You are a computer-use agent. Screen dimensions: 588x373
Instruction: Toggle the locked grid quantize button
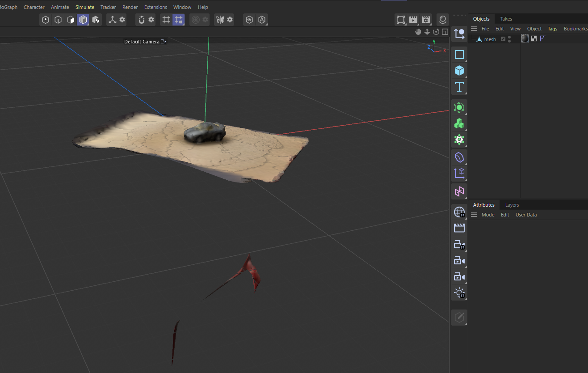click(x=178, y=20)
